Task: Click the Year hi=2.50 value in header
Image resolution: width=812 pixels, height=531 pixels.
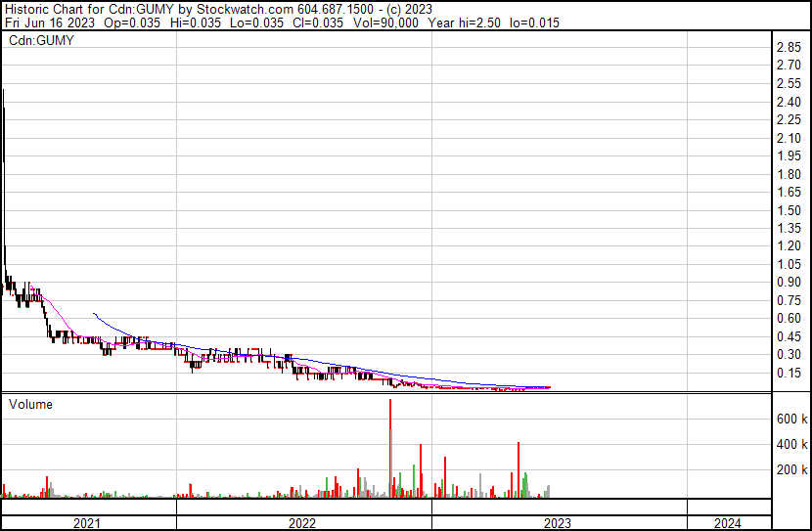Action: point(474,22)
